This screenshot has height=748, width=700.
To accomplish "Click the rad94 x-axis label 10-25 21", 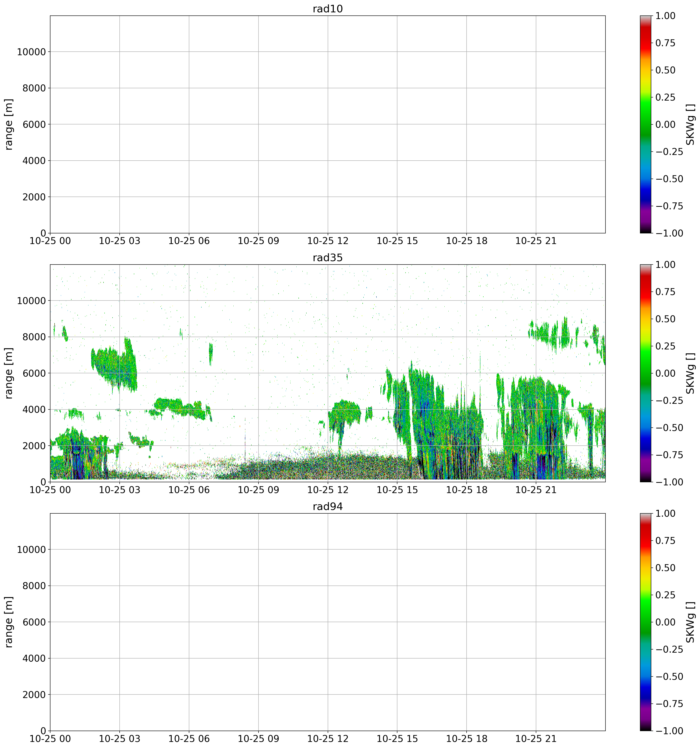I will pos(536,739).
